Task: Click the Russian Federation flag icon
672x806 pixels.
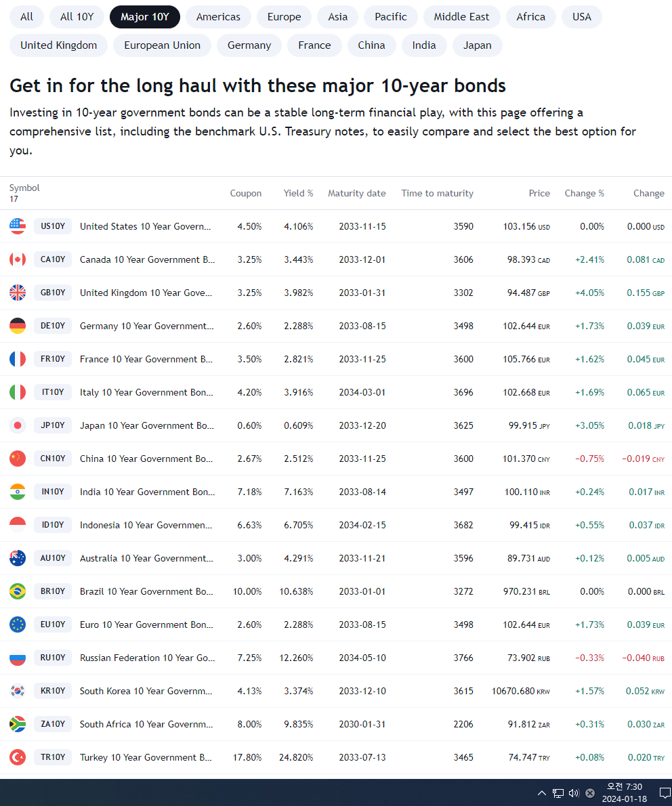Action: click(18, 658)
